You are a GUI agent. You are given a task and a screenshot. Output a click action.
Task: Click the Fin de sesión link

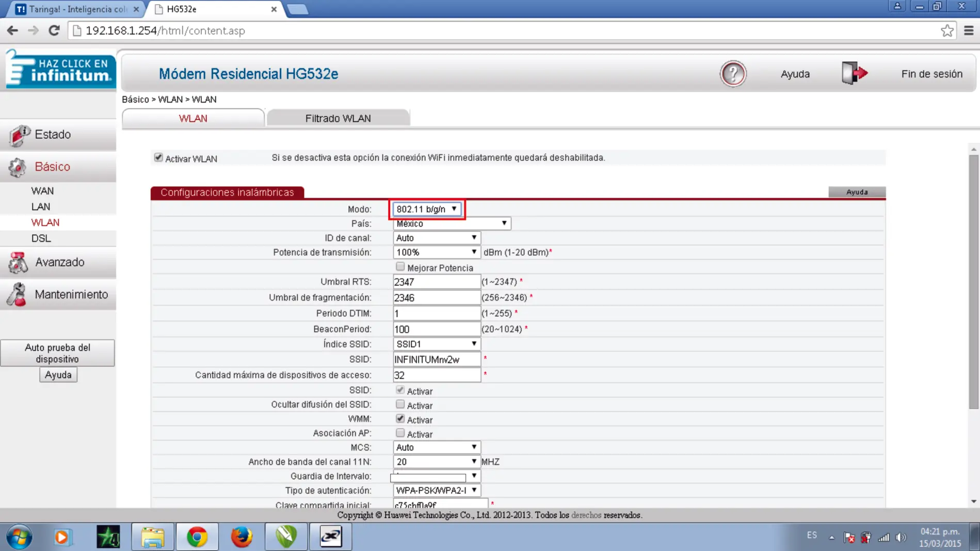[931, 74]
